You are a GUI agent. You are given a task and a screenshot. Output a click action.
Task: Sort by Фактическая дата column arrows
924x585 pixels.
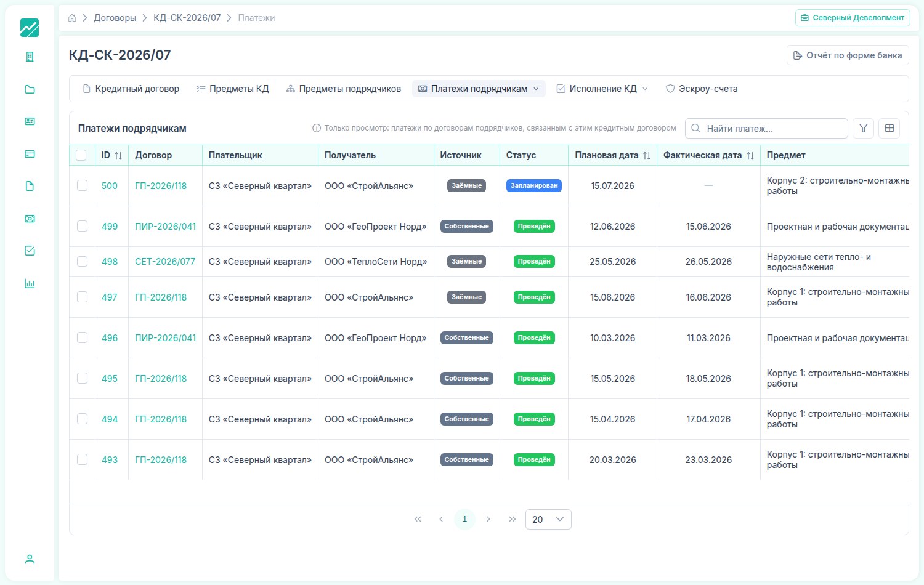pos(750,156)
